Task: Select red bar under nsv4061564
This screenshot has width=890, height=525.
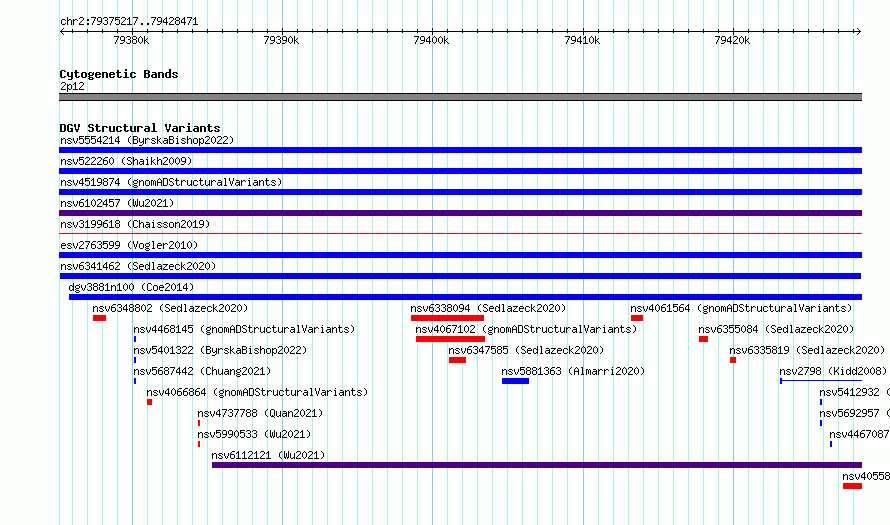Action: click(637, 318)
